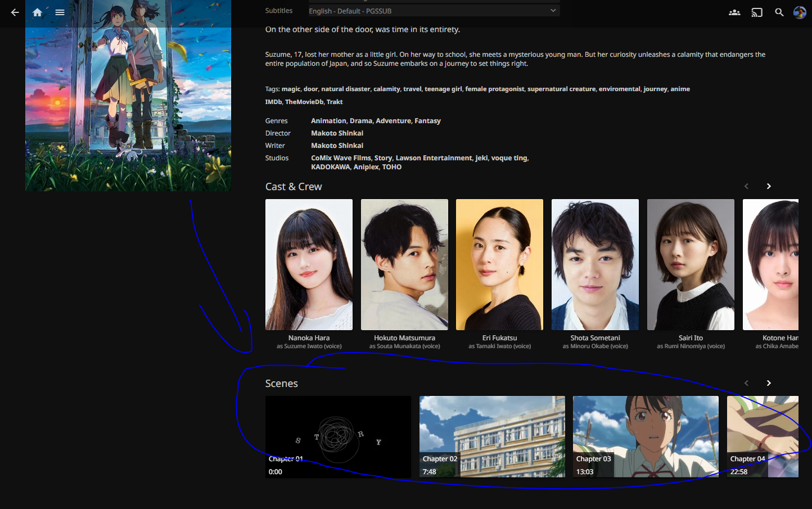812x509 pixels.
Task: Click the Cast to device icon
Action: [757, 12]
